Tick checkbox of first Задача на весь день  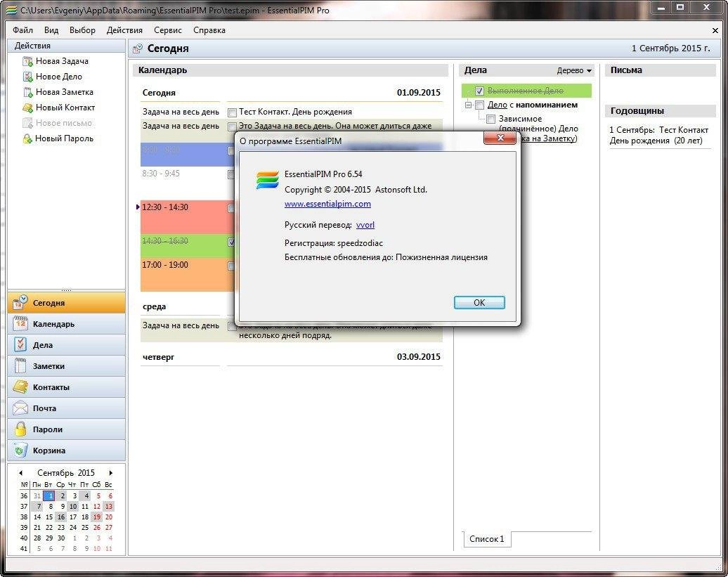232,127
